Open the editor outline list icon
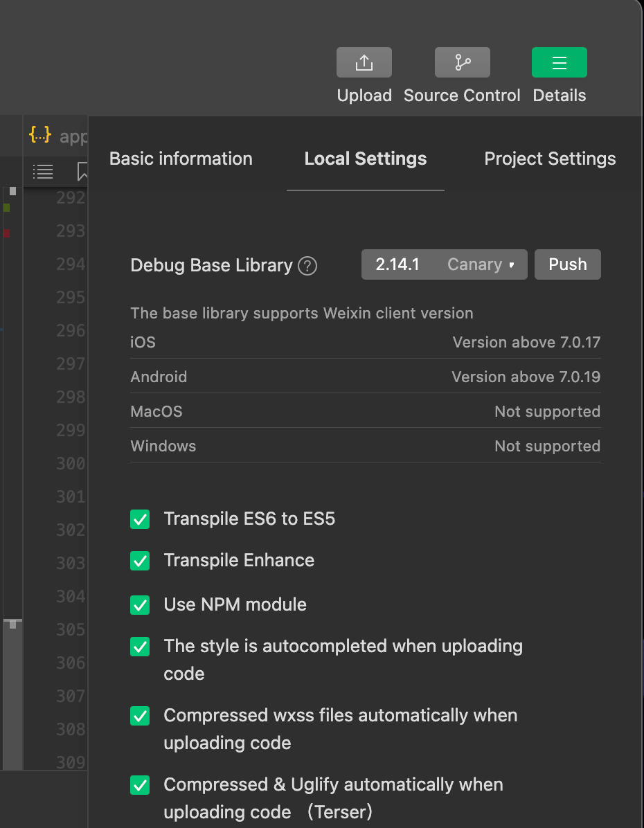Screen dimensions: 644x828 [x=43, y=171]
